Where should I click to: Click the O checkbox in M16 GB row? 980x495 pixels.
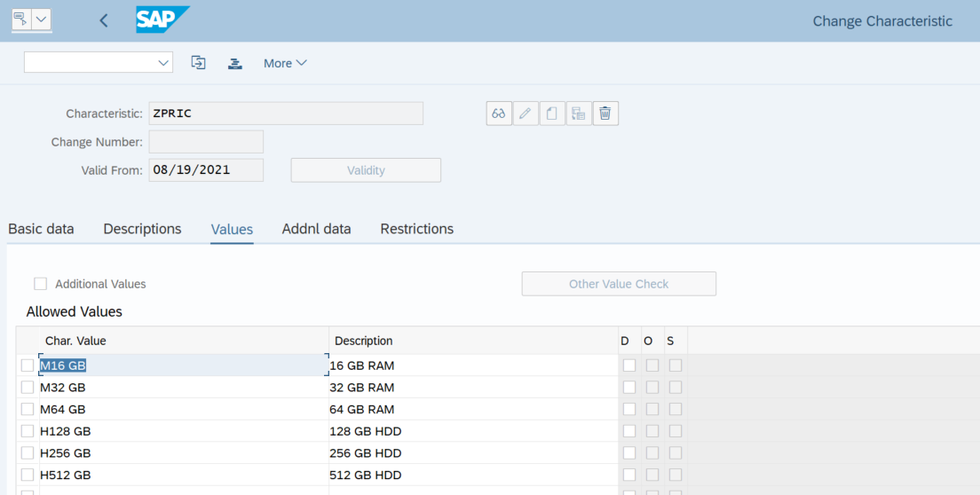[652, 365]
